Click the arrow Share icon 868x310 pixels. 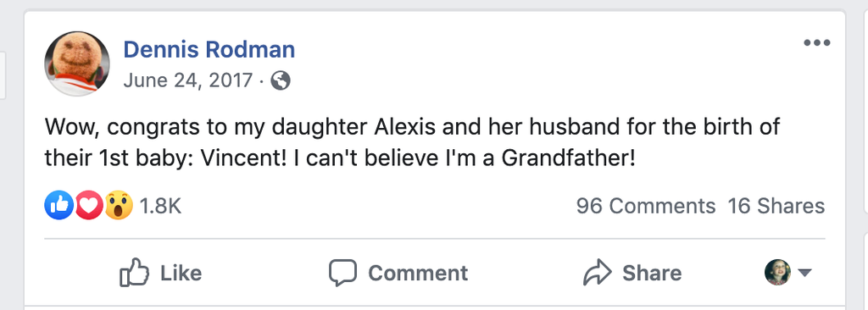click(598, 273)
